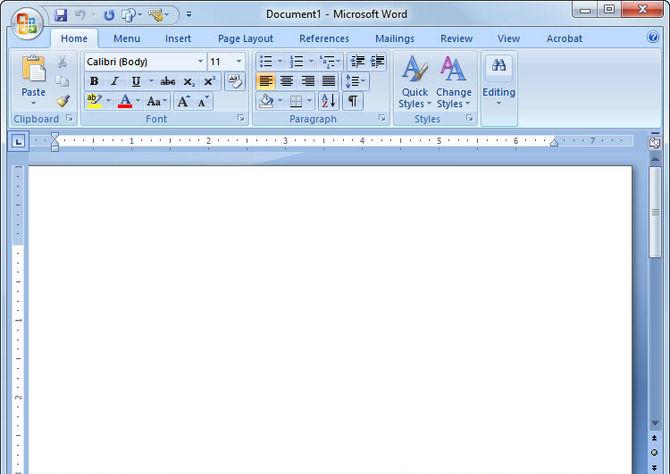670x474 pixels.
Task: Save document using Quick Access floppy icon
Action: [x=61, y=15]
